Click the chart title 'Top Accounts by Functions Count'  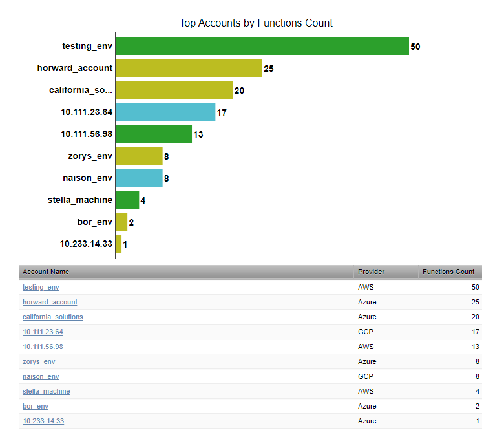click(x=256, y=23)
